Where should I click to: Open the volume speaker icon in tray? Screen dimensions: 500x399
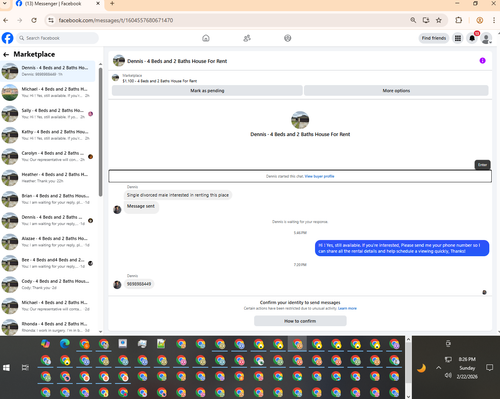pyautogui.click(x=448, y=376)
